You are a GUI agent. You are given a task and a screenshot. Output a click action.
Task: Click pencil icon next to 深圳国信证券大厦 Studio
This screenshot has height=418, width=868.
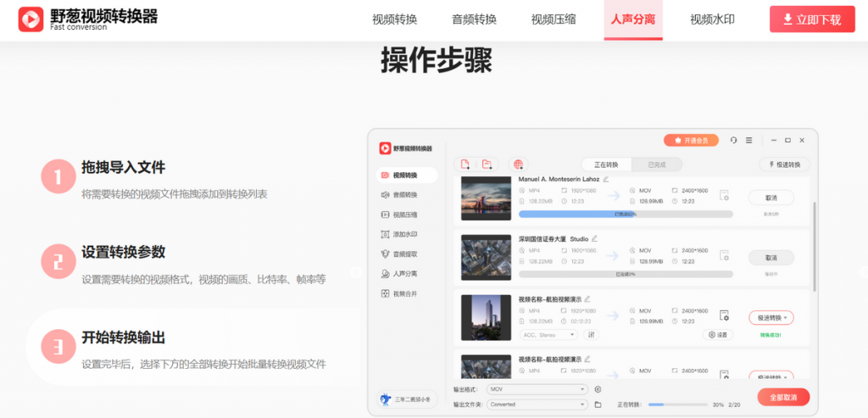tap(594, 238)
